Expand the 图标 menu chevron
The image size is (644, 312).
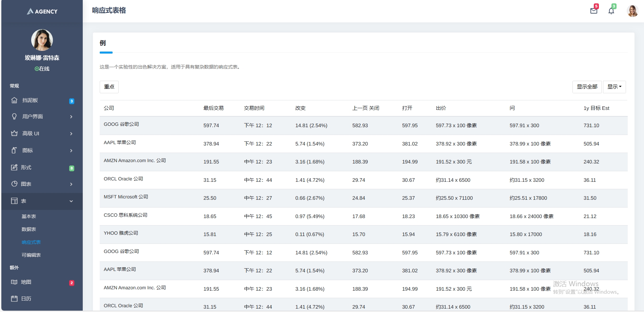[x=71, y=151]
